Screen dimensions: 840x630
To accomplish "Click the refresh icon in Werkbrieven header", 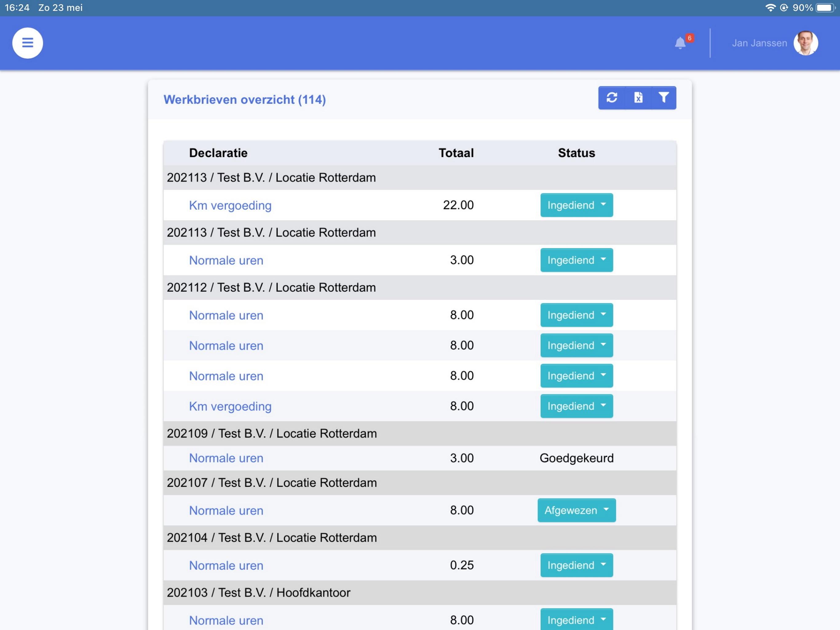I will (x=612, y=98).
